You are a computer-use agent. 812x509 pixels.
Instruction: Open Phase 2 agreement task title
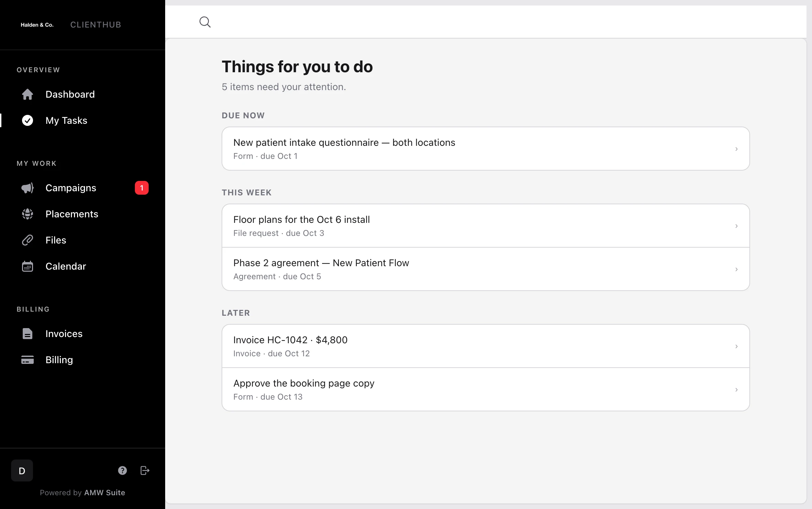point(321,263)
